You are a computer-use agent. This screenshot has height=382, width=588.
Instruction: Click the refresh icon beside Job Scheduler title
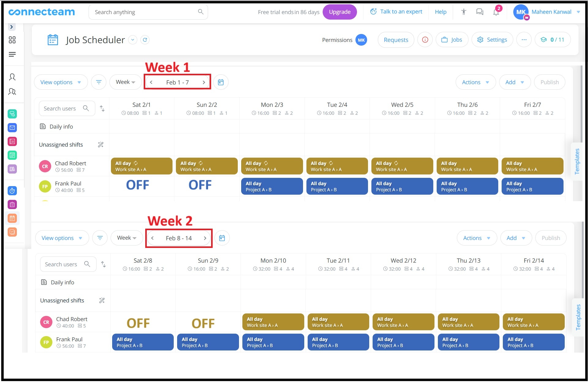pyautogui.click(x=145, y=39)
